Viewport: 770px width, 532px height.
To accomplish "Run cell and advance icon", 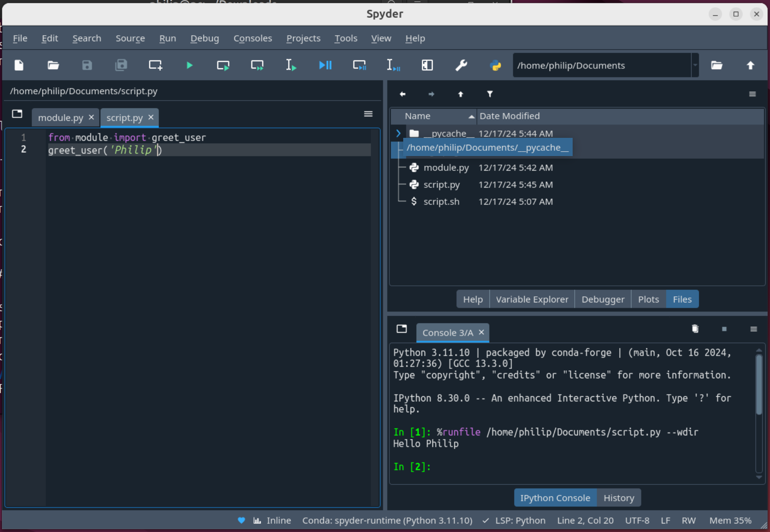I will click(x=257, y=65).
